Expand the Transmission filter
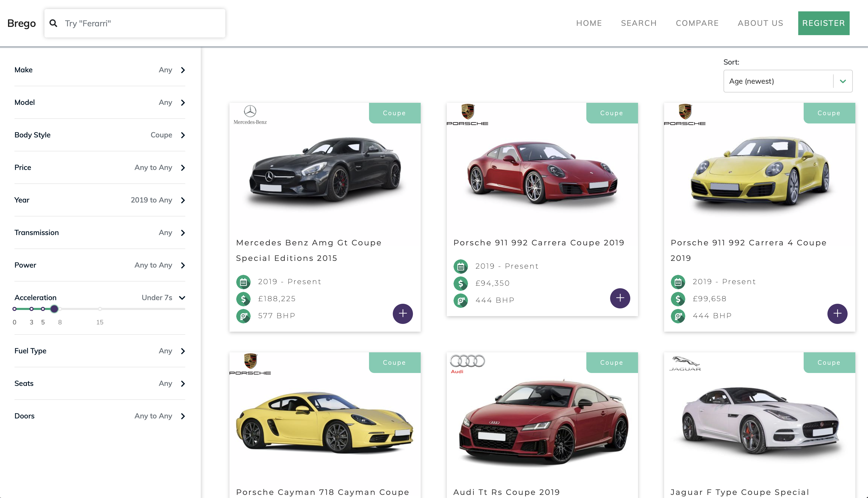 click(x=100, y=232)
